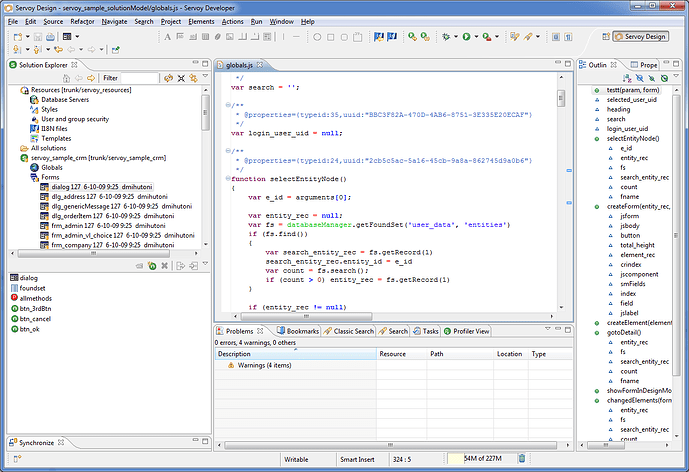Click the pin editor toolbar icon

[116, 50]
